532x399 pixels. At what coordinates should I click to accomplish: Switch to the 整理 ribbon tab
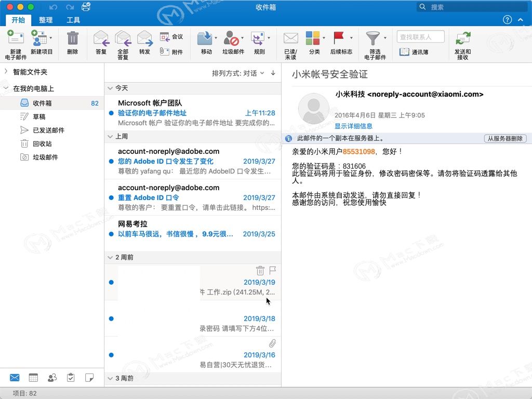click(x=46, y=20)
